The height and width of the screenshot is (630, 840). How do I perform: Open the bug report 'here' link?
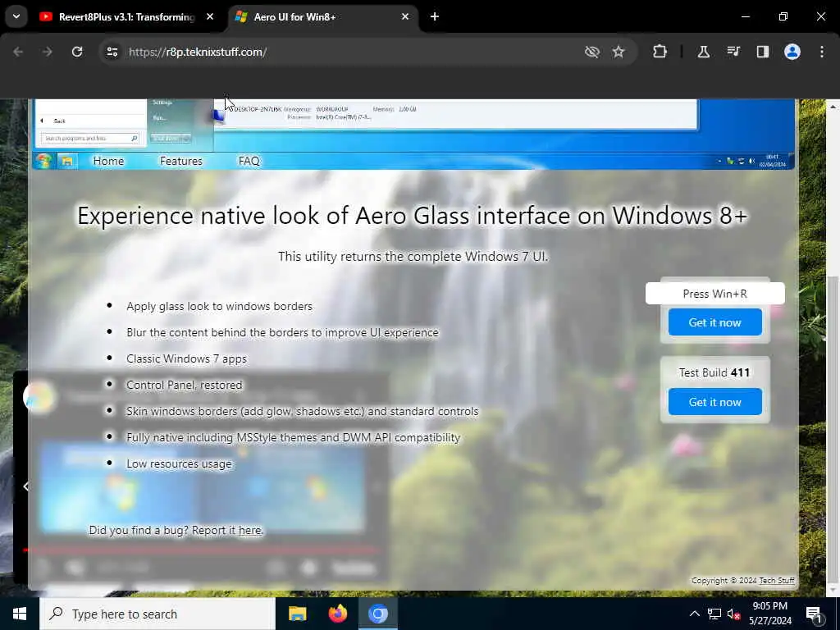point(249,531)
